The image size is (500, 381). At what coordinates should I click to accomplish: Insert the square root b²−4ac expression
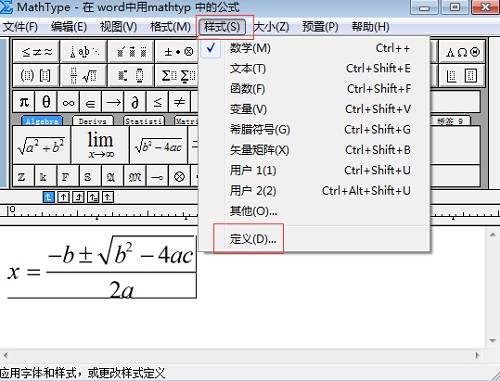tap(159, 145)
